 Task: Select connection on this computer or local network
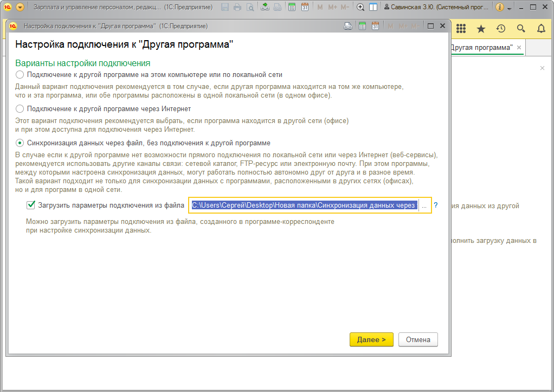pyautogui.click(x=20, y=75)
